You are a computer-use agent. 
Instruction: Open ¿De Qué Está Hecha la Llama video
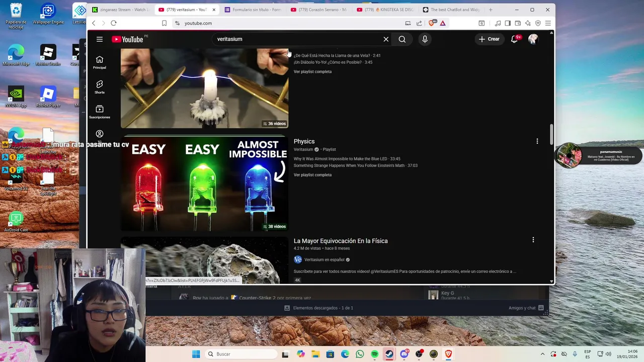pos(337,56)
